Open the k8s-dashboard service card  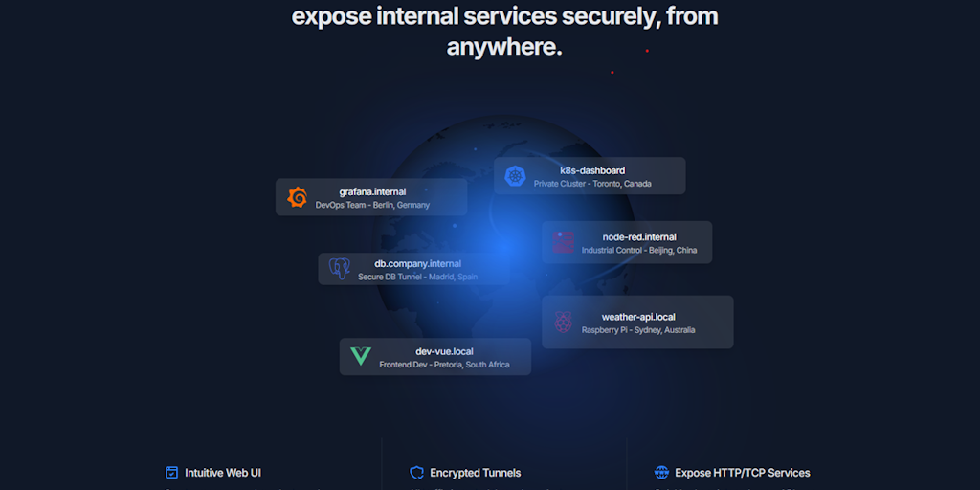(x=590, y=176)
